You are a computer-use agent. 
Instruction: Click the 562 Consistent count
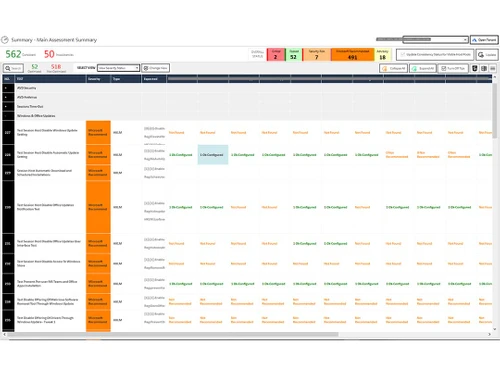click(20, 54)
